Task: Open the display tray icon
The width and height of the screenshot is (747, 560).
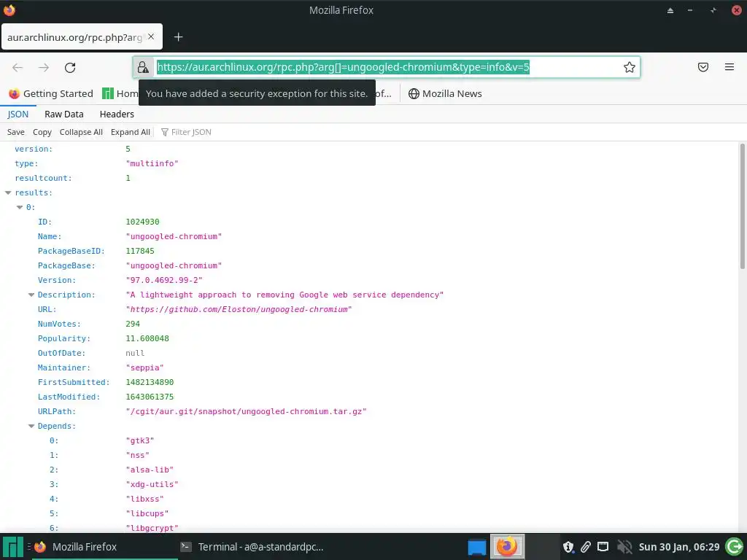Action: pos(603,546)
